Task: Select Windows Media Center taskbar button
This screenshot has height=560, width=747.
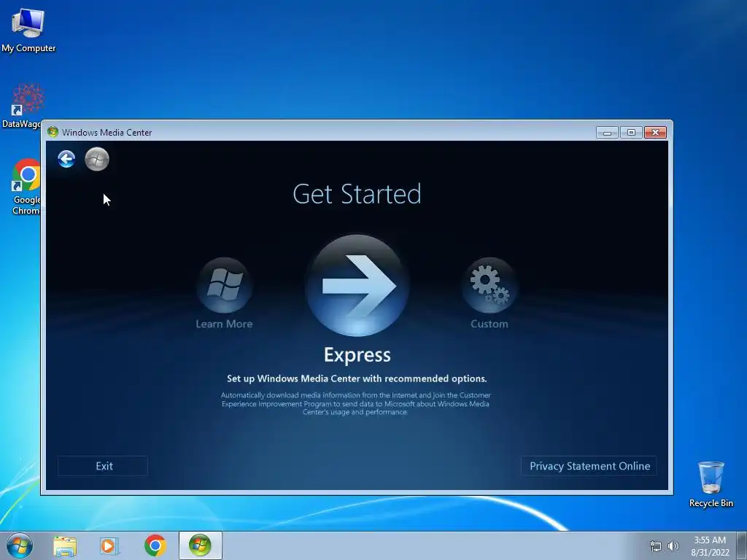Action: coord(200,545)
